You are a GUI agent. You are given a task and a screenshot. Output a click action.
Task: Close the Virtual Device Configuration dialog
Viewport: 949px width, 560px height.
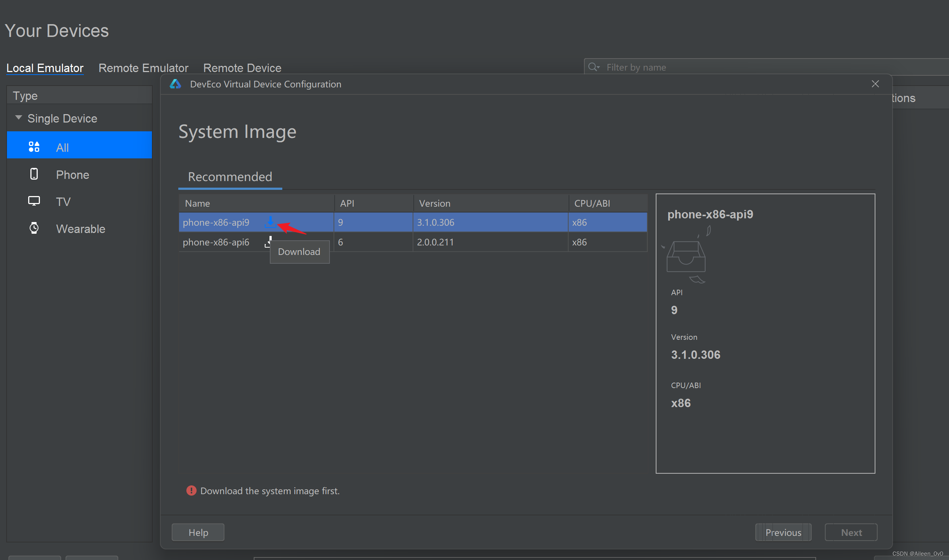875,84
